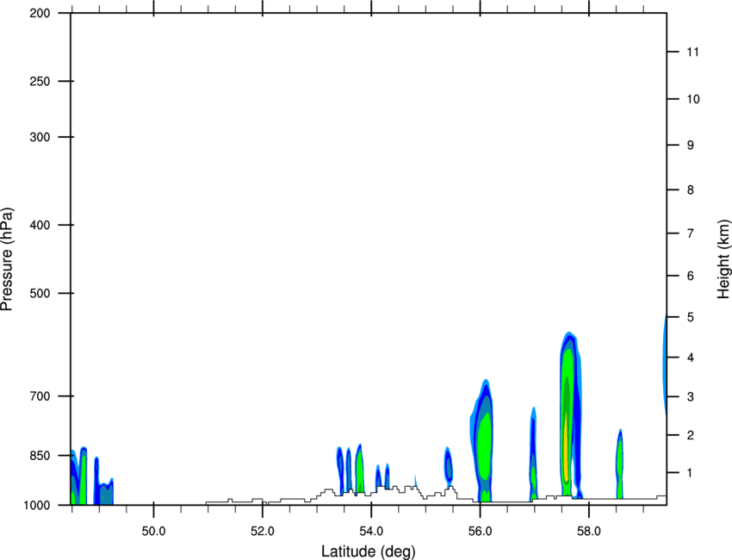Click the green plume near latitude 58.6

[x=620, y=463]
